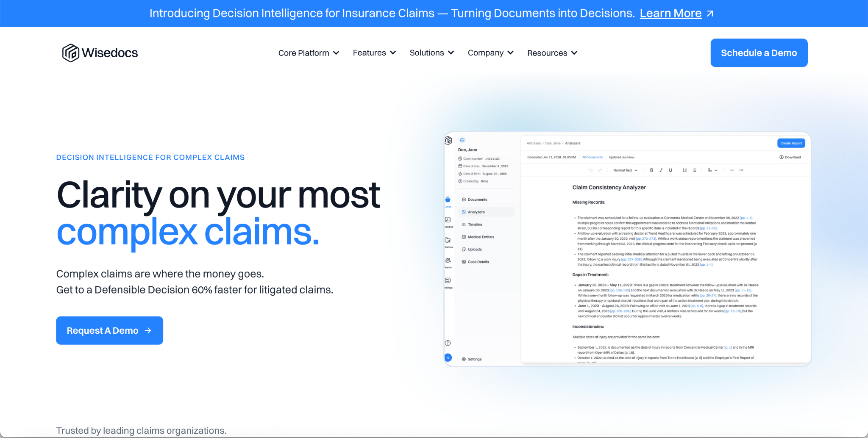Click the 'Trusted by leading claims organizations.' text
Viewport: 868px width, 438px height.
coord(142,430)
